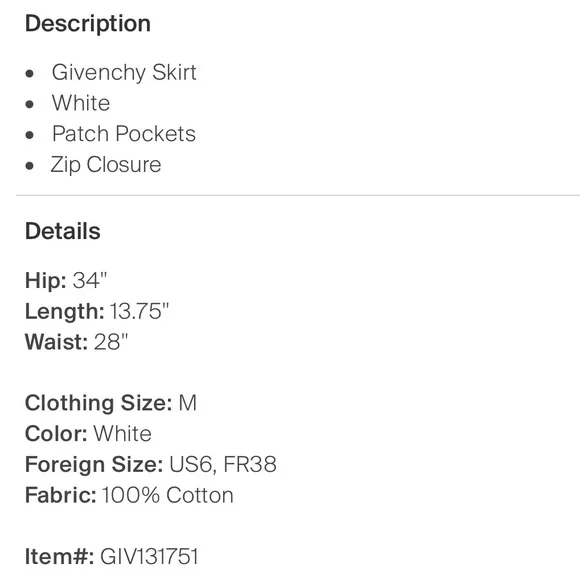
Task: Click the Details heading
Action: click(63, 232)
